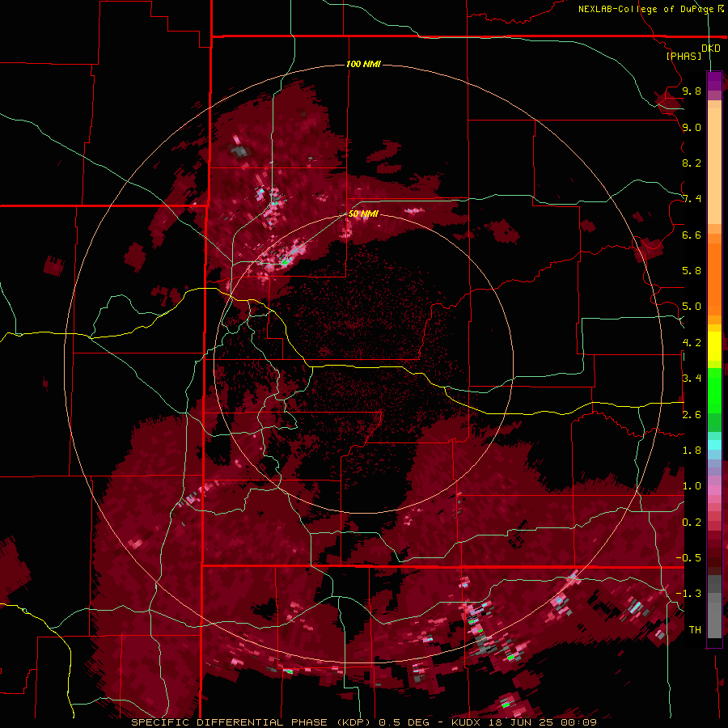Click the 100 NMI range ring label
The height and width of the screenshot is (728, 728).
coord(363,64)
